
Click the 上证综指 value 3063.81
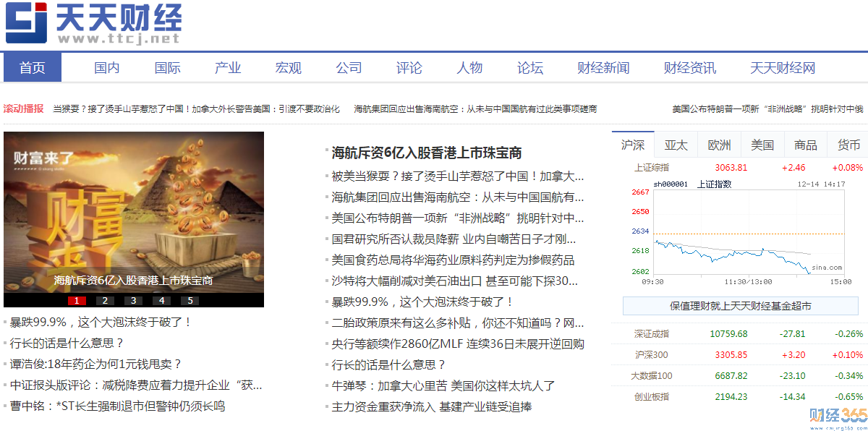tap(731, 168)
